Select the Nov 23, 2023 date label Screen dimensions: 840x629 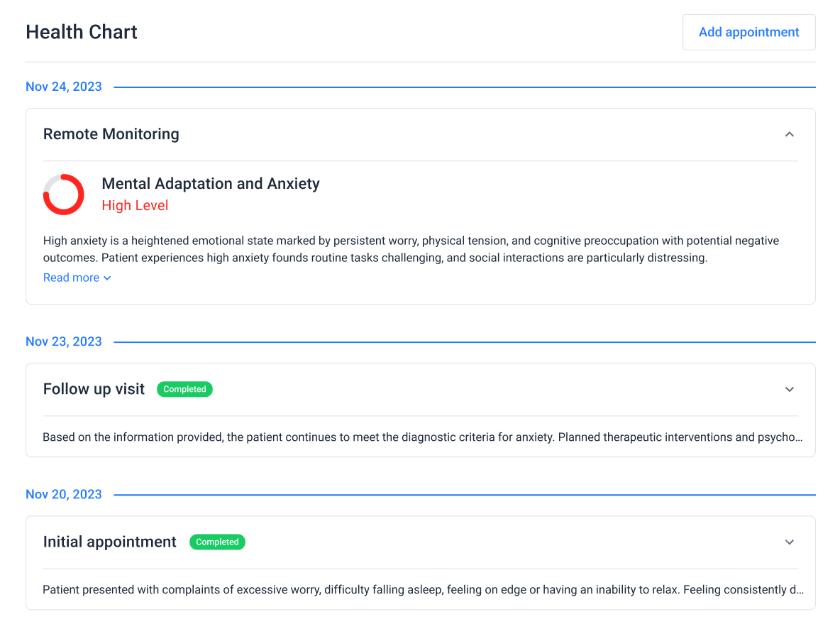pyautogui.click(x=64, y=341)
